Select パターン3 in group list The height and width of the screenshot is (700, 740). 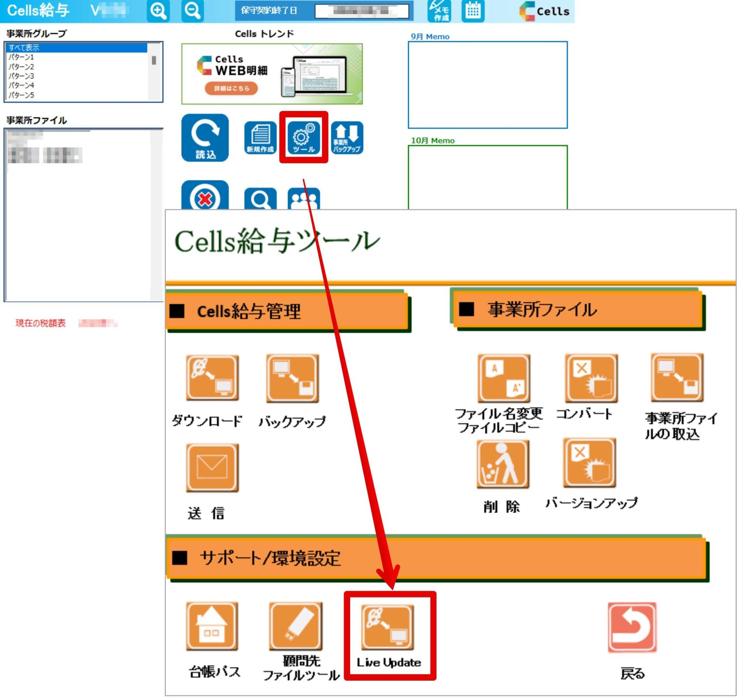[78, 76]
